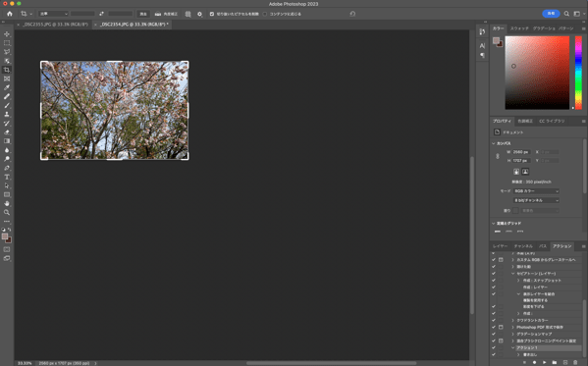This screenshot has height=366, width=588.
Task: Switch to the グラデーション tab
Action: [x=544, y=28]
